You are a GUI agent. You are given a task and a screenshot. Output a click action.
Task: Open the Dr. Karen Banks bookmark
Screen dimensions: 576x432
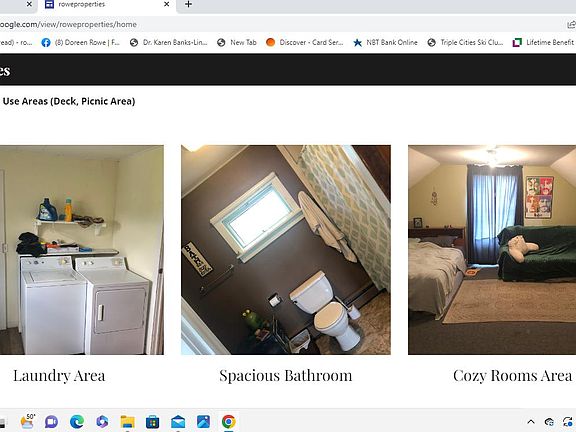(169, 43)
